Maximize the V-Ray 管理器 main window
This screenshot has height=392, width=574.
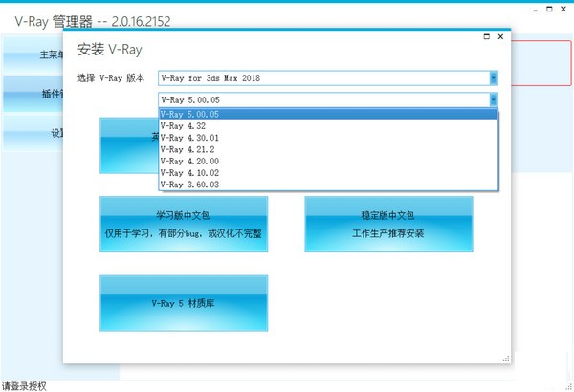tap(549, 9)
